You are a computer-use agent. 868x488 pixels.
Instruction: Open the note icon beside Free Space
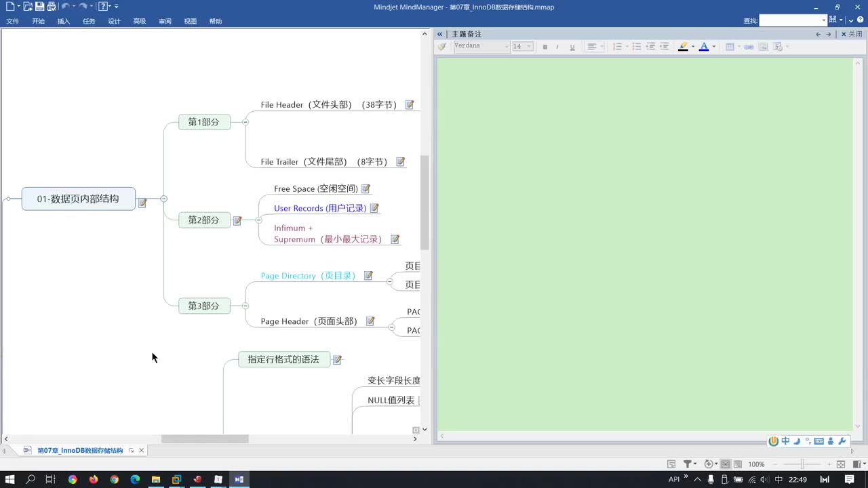pos(366,189)
